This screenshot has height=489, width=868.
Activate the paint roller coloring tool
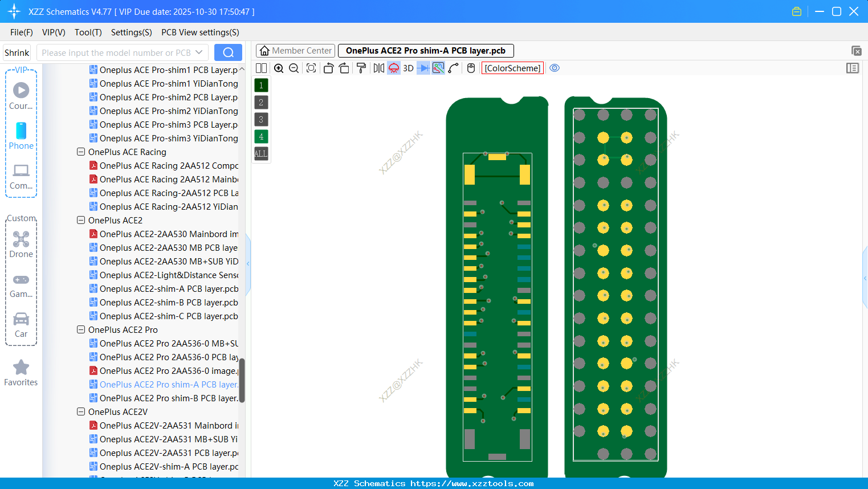pos(361,68)
